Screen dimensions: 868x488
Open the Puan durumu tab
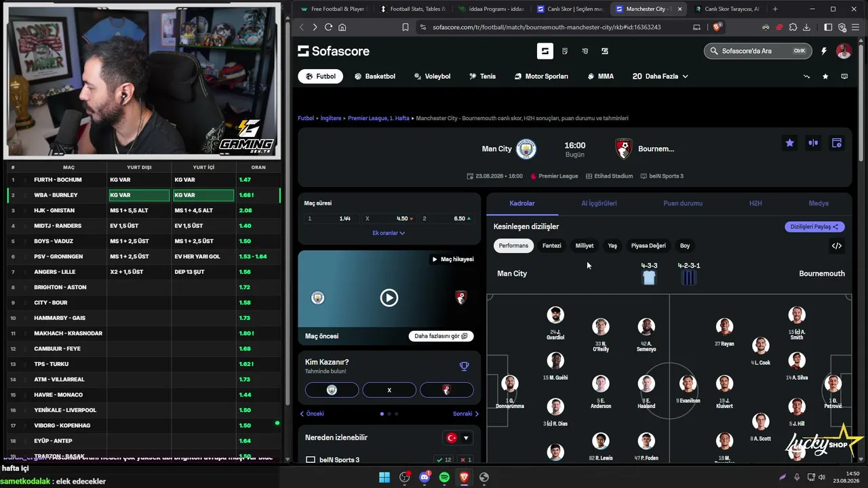click(683, 203)
